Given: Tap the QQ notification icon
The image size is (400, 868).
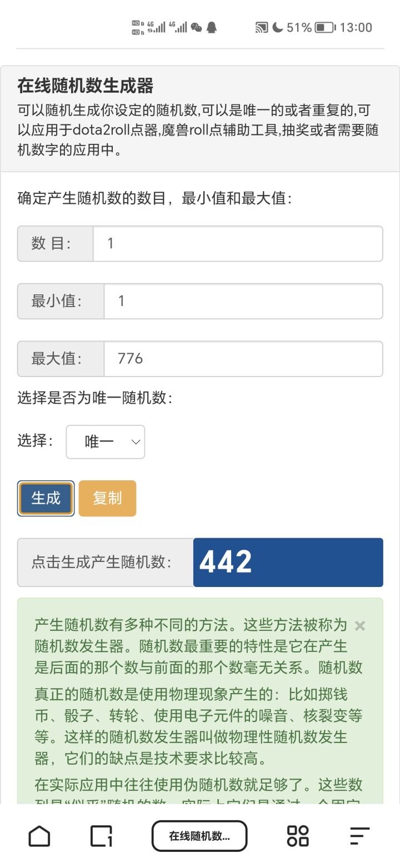Looking at the screenshot, I should (x=211, y=27).
